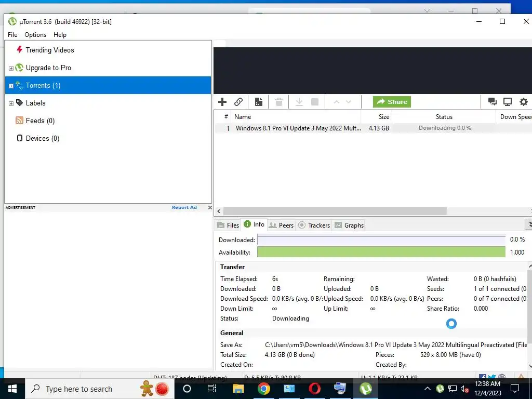Open File Explorer from the taskbar

click(238, 389)
